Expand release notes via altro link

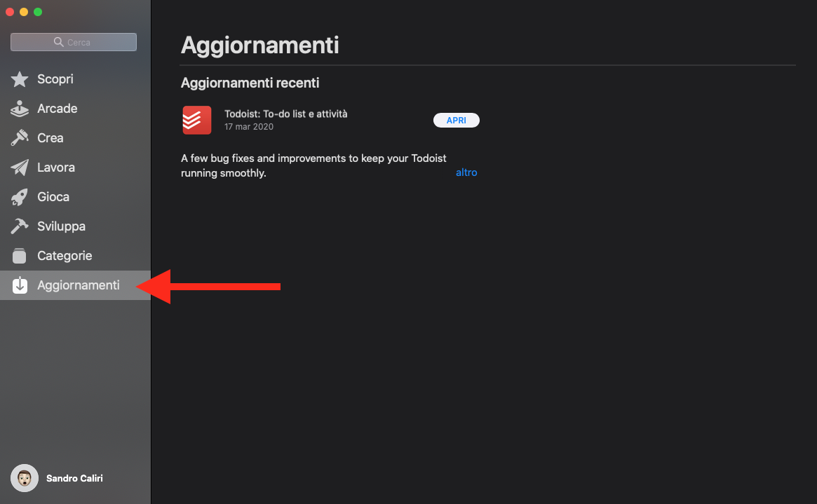[466, 172]
